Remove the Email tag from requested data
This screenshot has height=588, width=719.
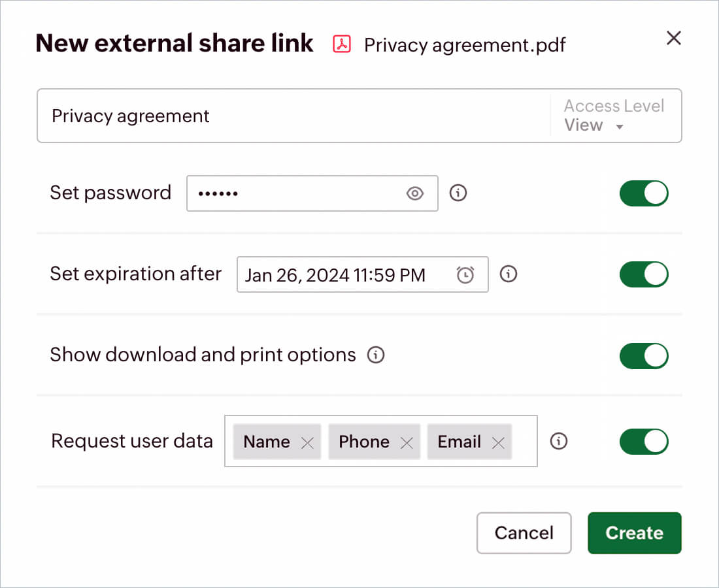(x=498, y=442)
